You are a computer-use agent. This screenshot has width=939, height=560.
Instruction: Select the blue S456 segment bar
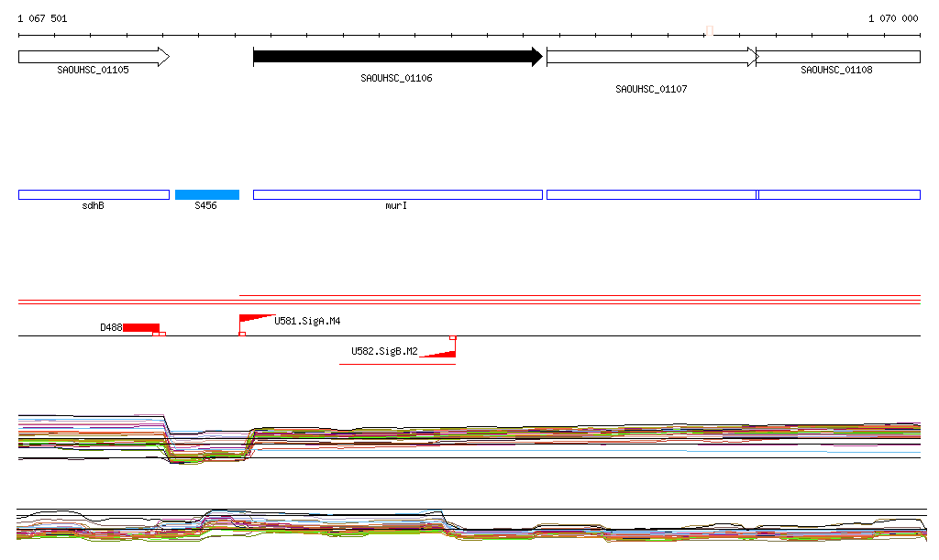pyautogui.click(x=206, y=194)
